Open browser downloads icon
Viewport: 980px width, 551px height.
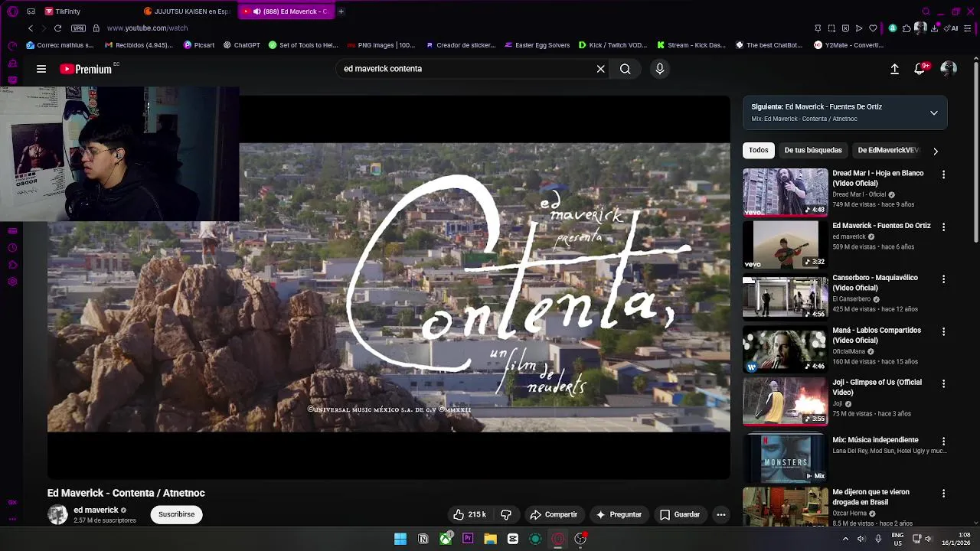[934, 28]
